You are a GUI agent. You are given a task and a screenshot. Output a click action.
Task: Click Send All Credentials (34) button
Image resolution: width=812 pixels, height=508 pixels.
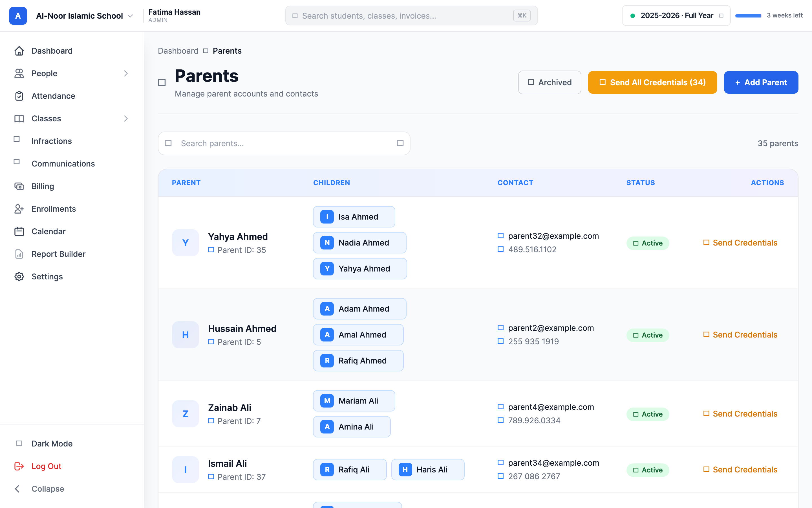click(652, 82)
